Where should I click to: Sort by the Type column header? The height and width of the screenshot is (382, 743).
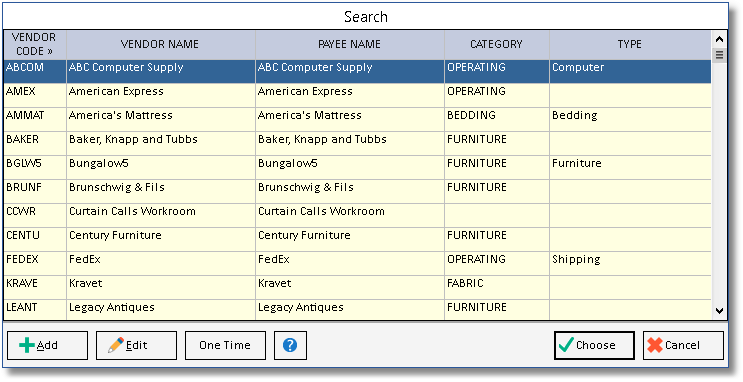[630, 44]
